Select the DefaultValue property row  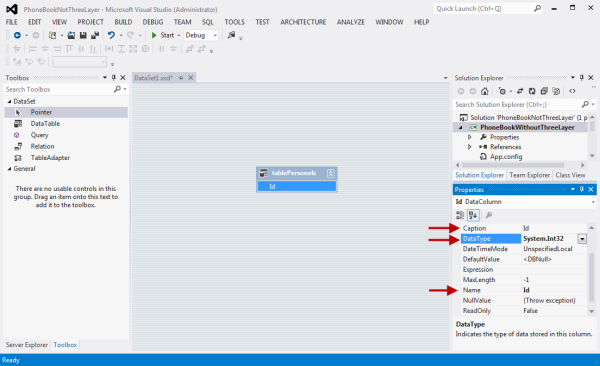[524, 259]
